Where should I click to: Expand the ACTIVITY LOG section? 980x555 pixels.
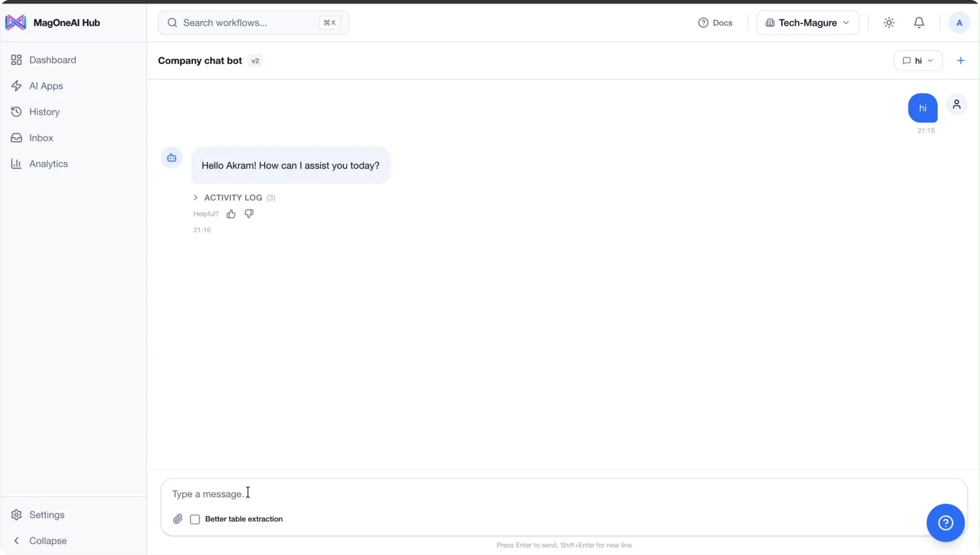click(x=234, y=197)
